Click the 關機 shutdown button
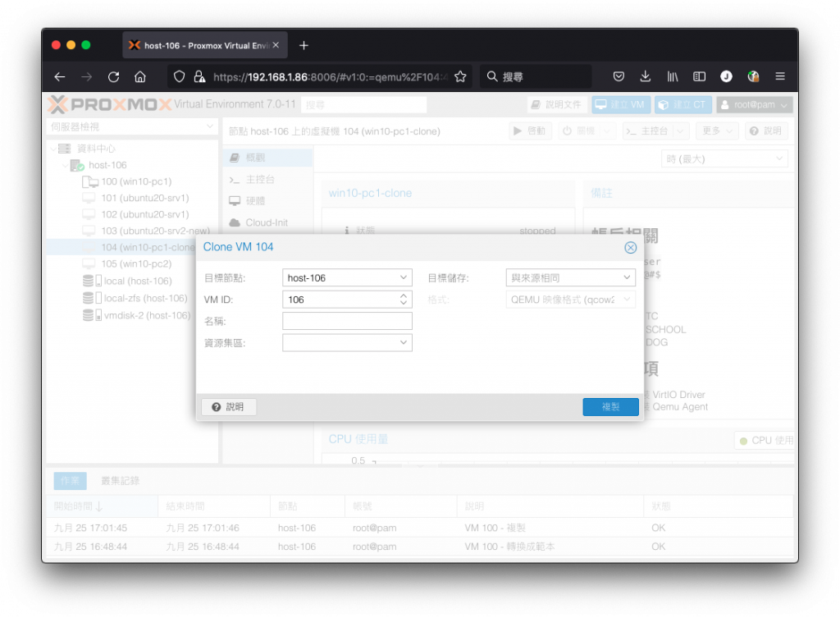 click(580, 130)
